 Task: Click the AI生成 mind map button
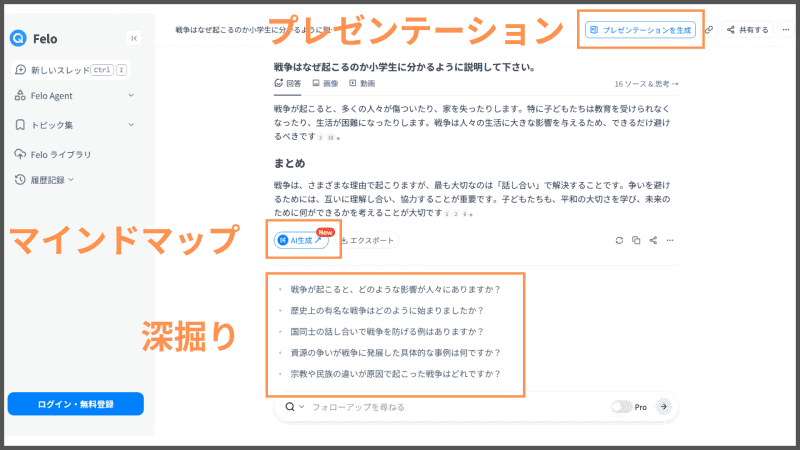[301, 240]
